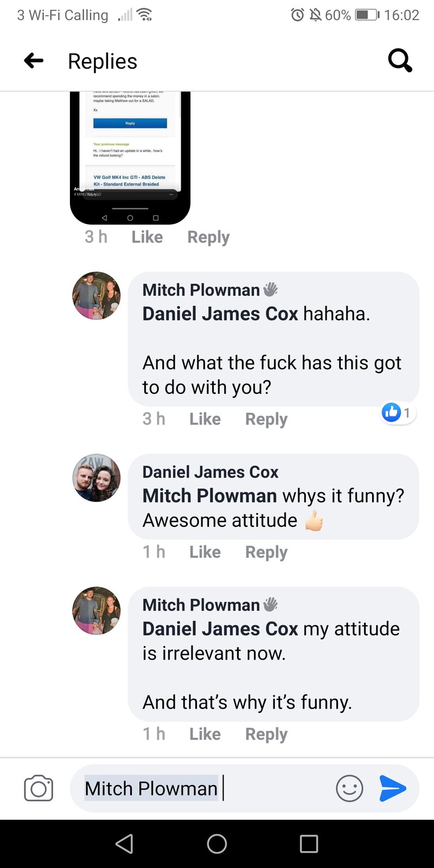Reply to Daniel James Cox's 'Awesome attitude' comment
This screenshot has height=868, width=434.
[266, 552]
